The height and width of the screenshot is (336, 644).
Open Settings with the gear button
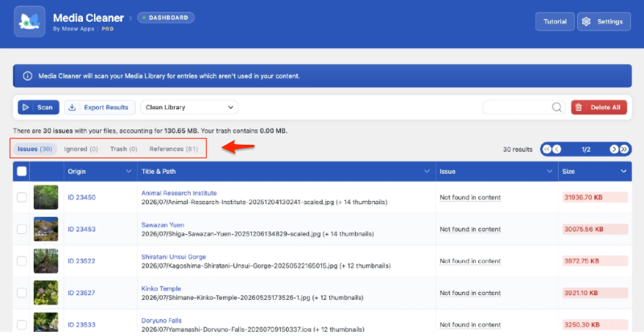point(603,22)
